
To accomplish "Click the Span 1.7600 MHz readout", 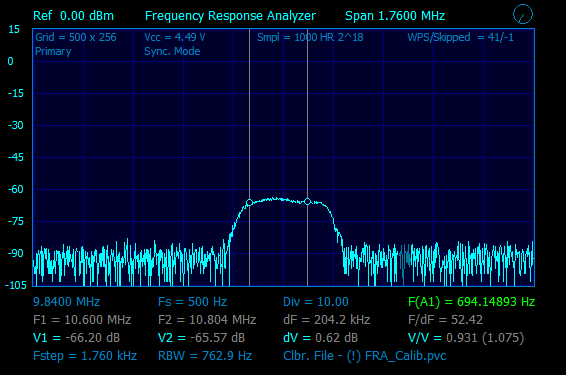I will (395, 16).
